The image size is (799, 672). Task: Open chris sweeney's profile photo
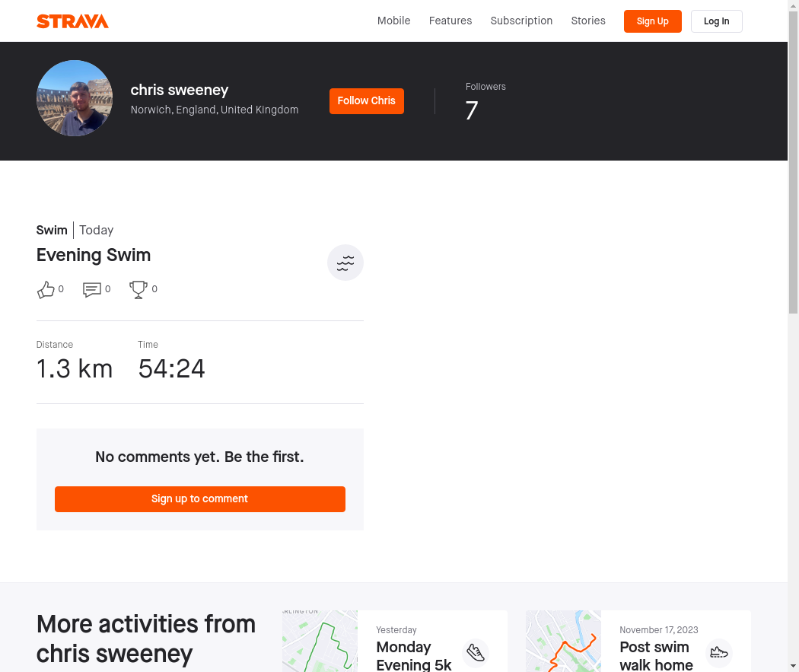point(75,98)
